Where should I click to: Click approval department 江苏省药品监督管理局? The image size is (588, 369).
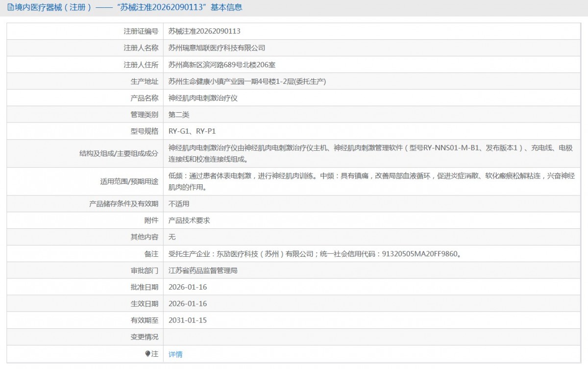pos(203,271)
